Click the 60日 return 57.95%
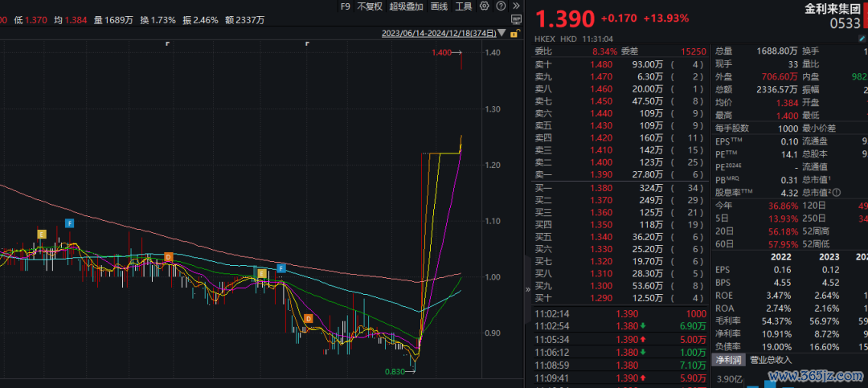Screen dimensions: 868x388 click(x=783, y=244)
